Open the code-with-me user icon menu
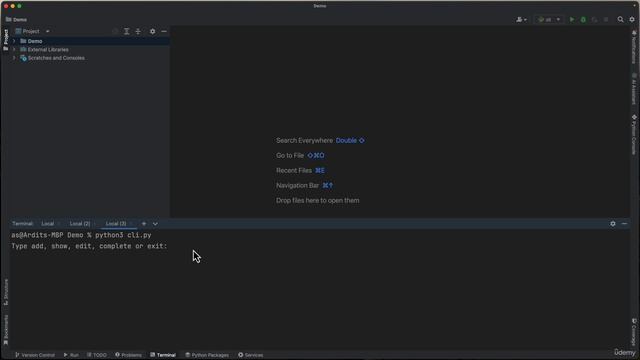The height and width of the screenshot is (360, 640). pyautogui.click(x=521, y=20)
